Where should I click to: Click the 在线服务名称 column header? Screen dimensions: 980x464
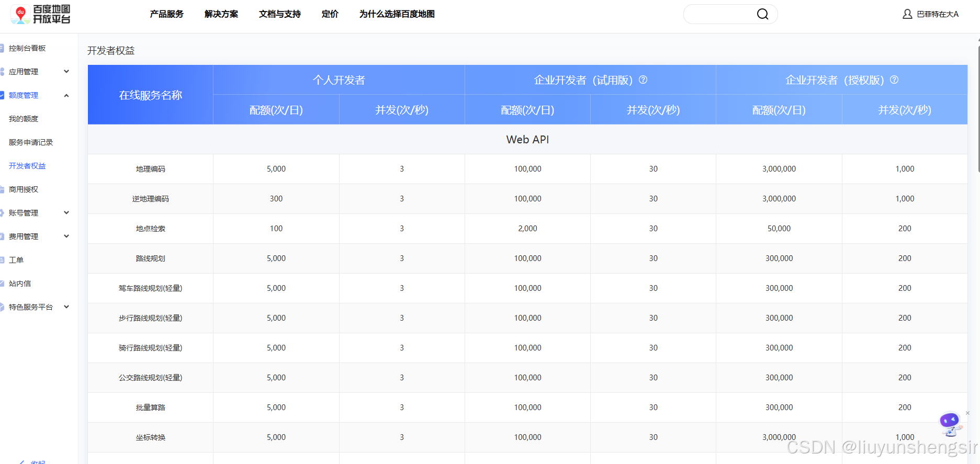151,95
